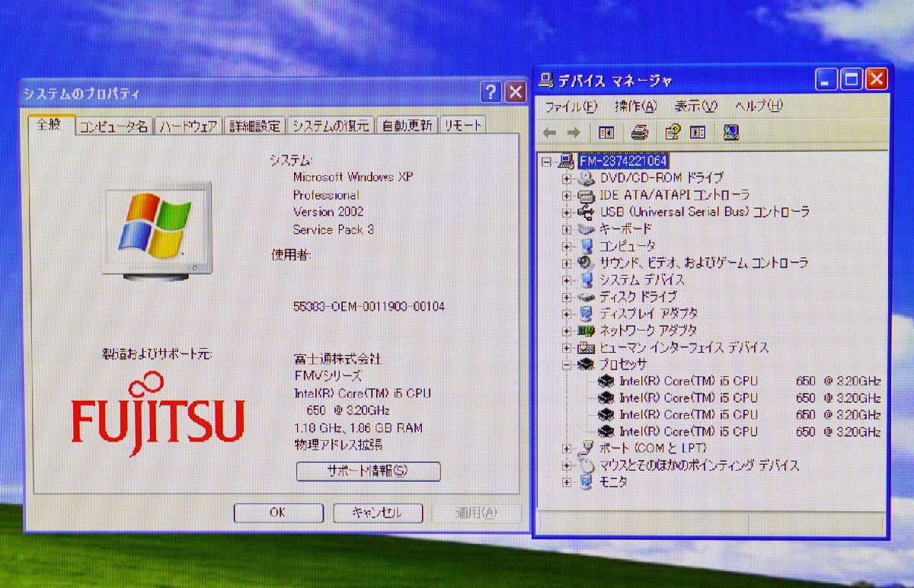The height and width of the screenshot is (588, 914).
Task: Expand the ディスク ドライブ node
Action: [567, 296]
